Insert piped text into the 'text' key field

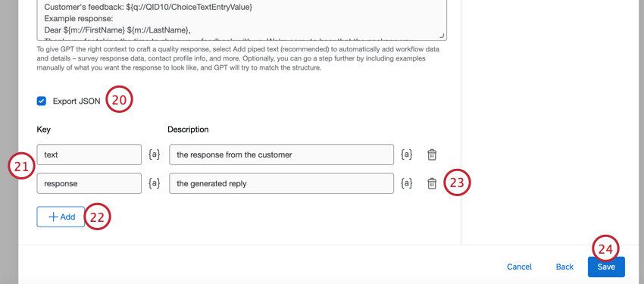pos(154,154)
